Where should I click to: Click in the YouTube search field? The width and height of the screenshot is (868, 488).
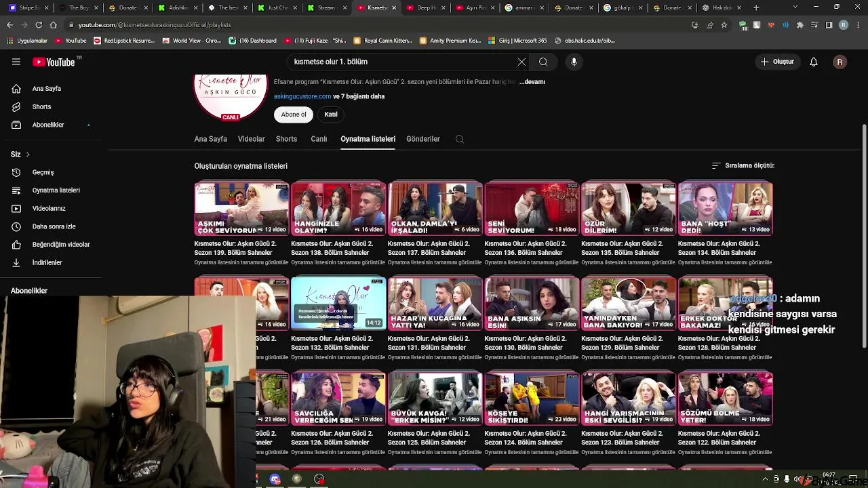[403, 62]
